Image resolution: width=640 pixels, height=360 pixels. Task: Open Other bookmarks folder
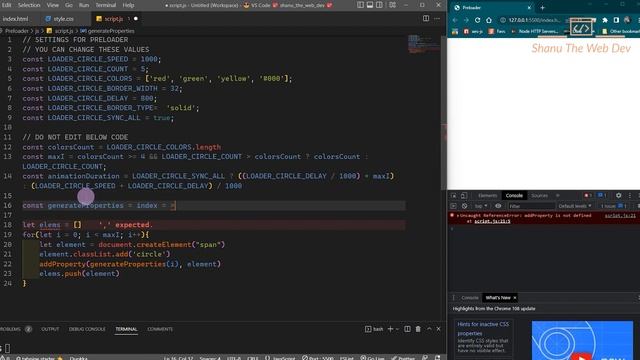coord(621,31)
